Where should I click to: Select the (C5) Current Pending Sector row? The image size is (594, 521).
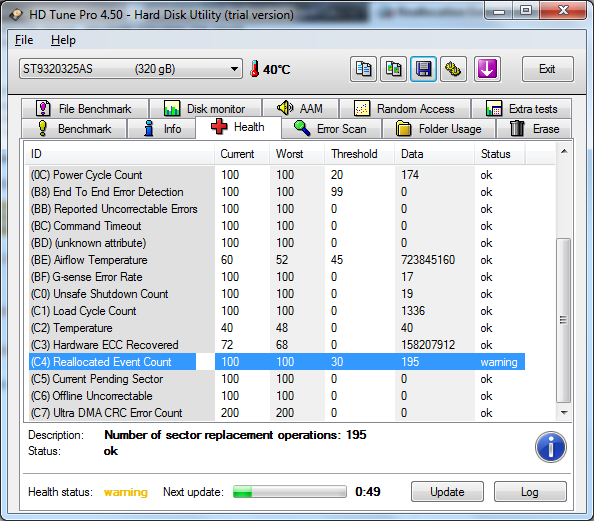pos(277,379)
